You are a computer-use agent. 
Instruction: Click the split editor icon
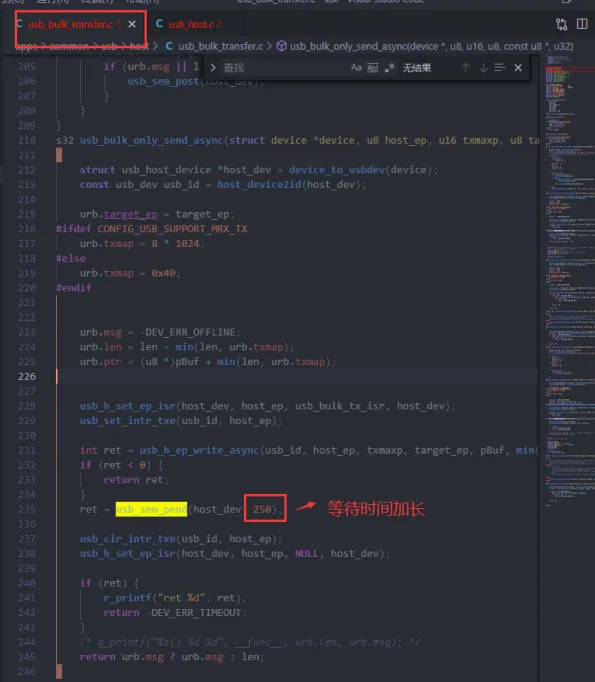[582, 24]
